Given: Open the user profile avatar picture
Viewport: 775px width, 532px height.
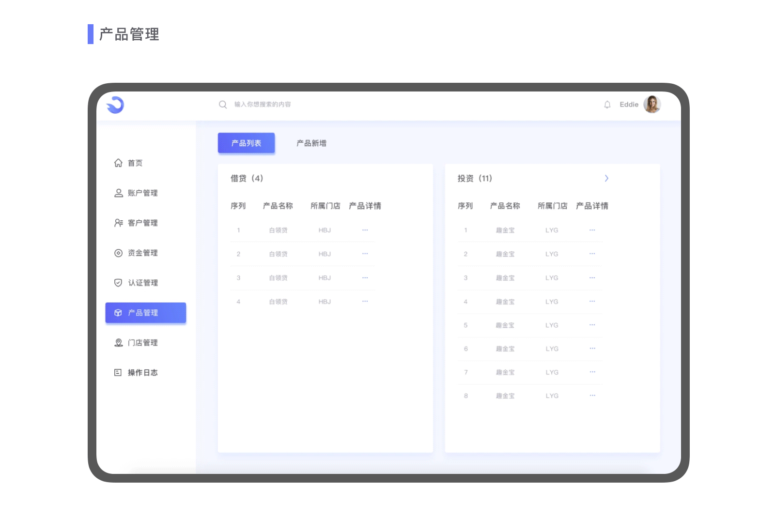Looking at the screenshot, I should [x=652, y=105].
